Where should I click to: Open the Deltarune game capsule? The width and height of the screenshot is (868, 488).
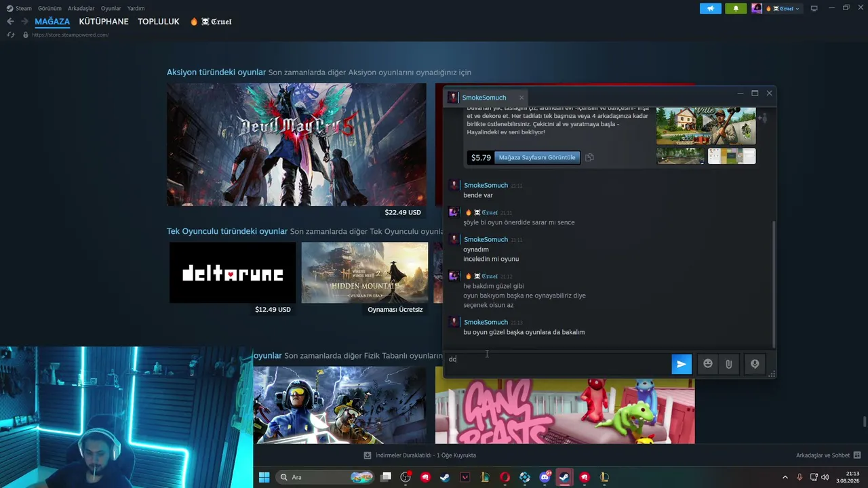coord(233,272)
